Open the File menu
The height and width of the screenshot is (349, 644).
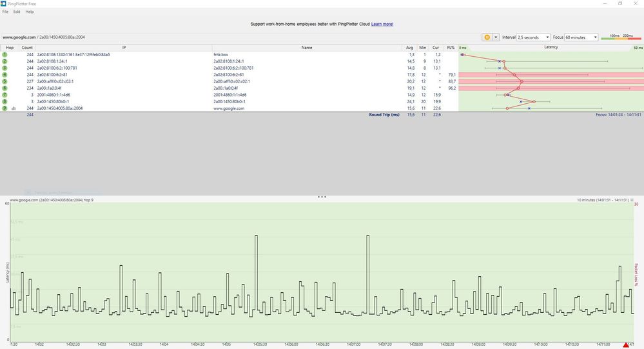coord(5,12)
